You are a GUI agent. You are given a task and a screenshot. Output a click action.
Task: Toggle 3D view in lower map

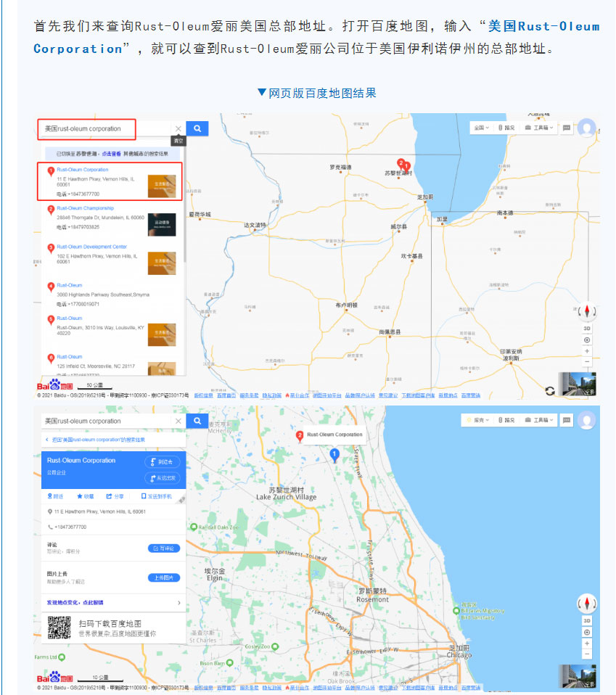587,620
